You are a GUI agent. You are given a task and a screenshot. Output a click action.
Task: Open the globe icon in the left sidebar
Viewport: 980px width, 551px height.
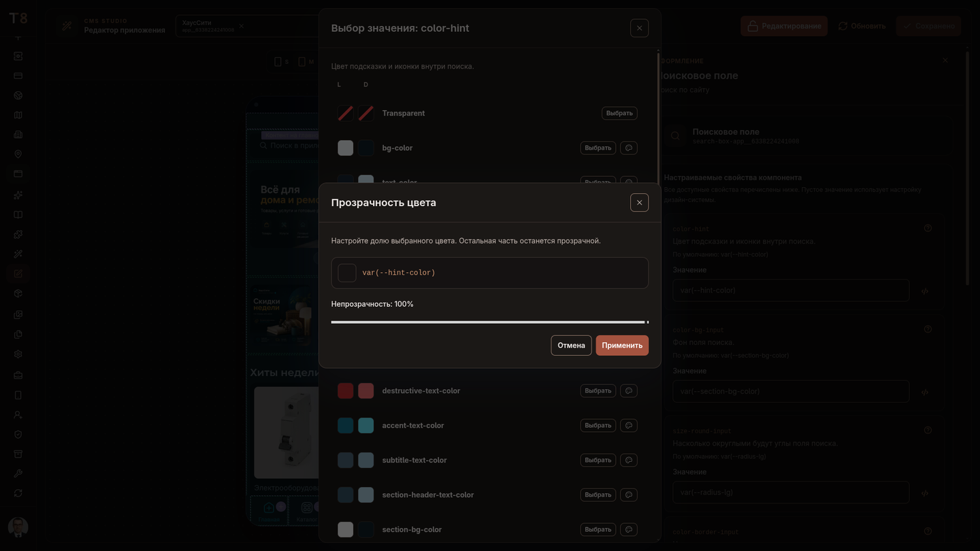click(18, 95)
